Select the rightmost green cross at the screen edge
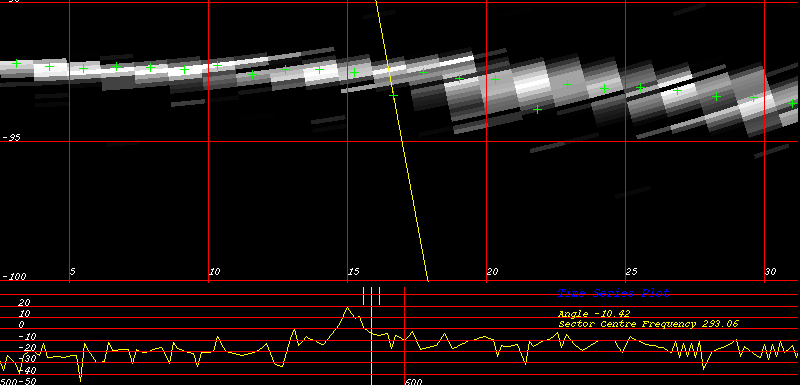Image resolution: width=800 pixels, height=385 pixels. point(792,104)
